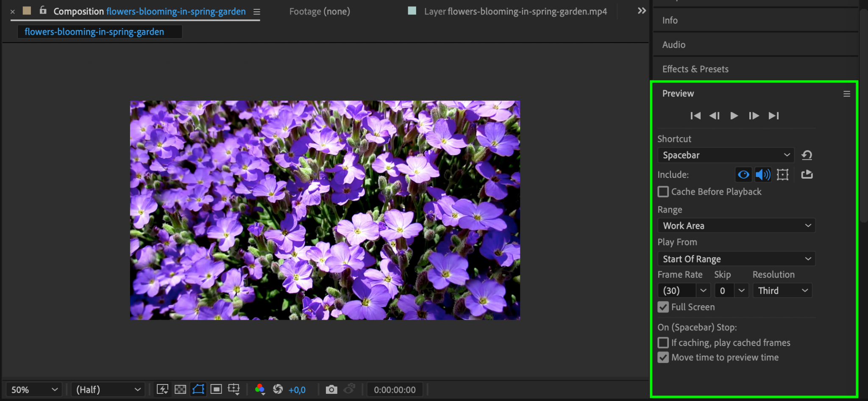Open the Effects & Presets panel
The height and width of the screenshot is (401, 868).
695,69
